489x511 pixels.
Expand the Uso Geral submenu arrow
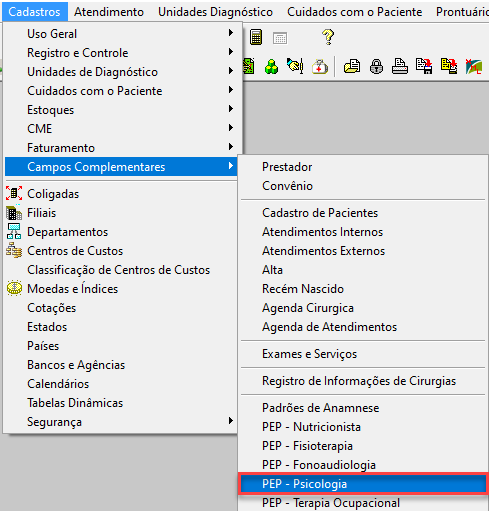(x=231, y=33)
